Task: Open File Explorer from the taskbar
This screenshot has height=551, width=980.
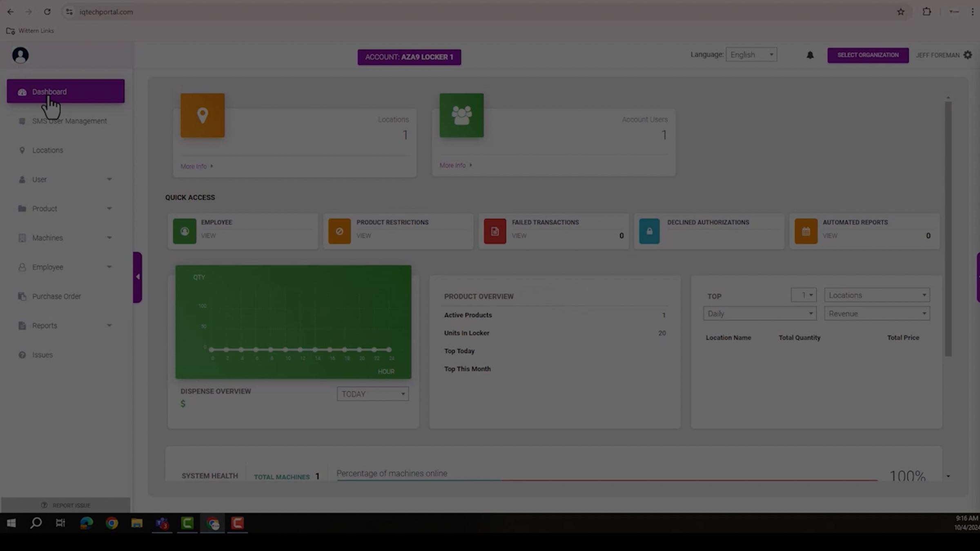Action: click(137, 523)
